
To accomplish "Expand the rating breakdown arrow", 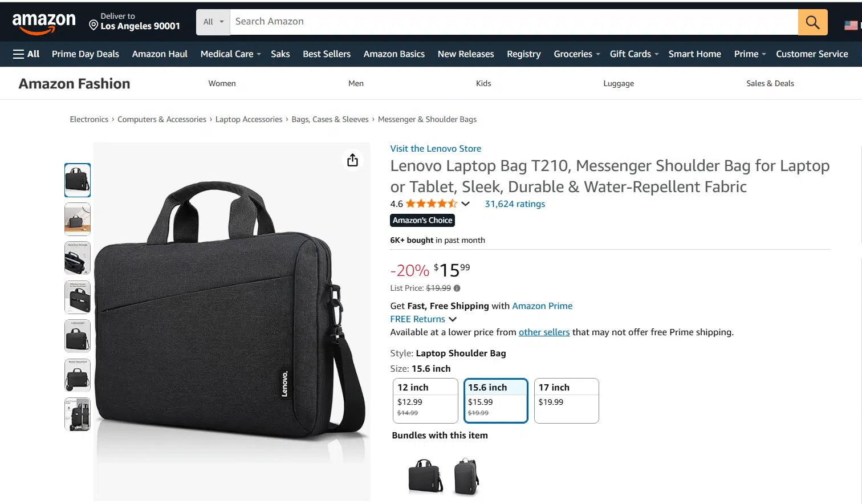I will click(x=466, y=204).
